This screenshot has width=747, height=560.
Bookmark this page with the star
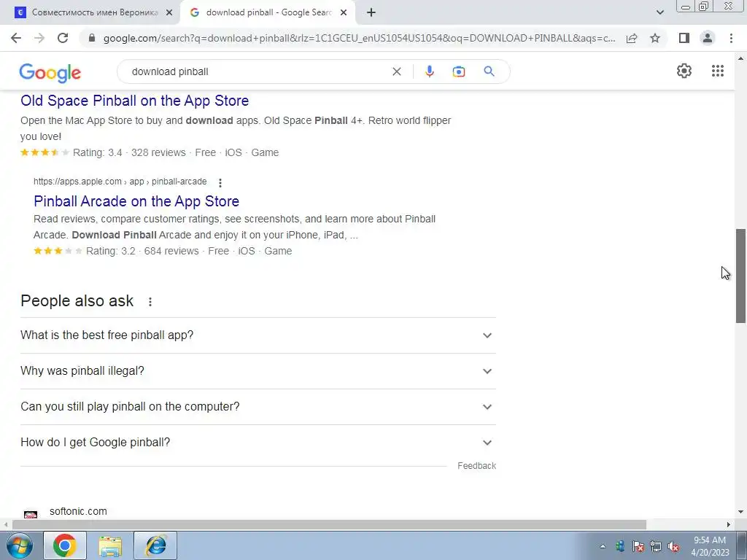[x=655, y=38]
